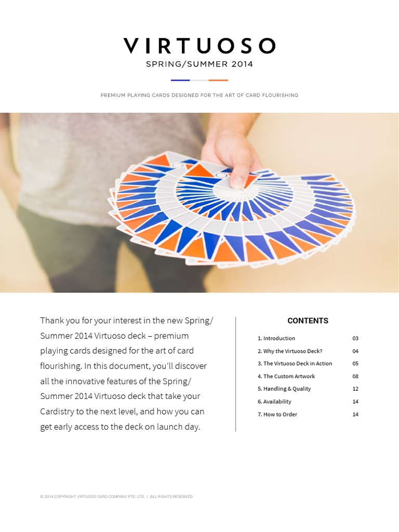
Task: Click page number 08 beside Custom Artwork
Action: pyautogui.click(x=355, y=376)
